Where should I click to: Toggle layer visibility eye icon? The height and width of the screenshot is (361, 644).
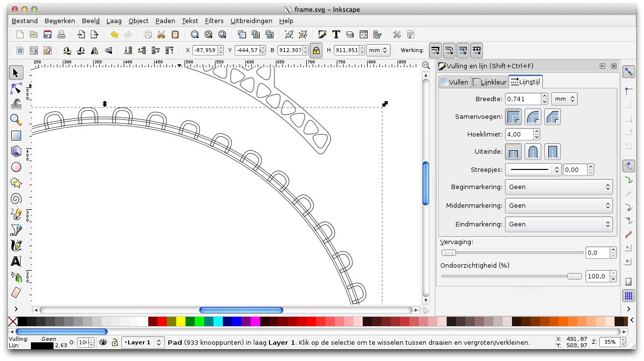(x=103, y=342)
